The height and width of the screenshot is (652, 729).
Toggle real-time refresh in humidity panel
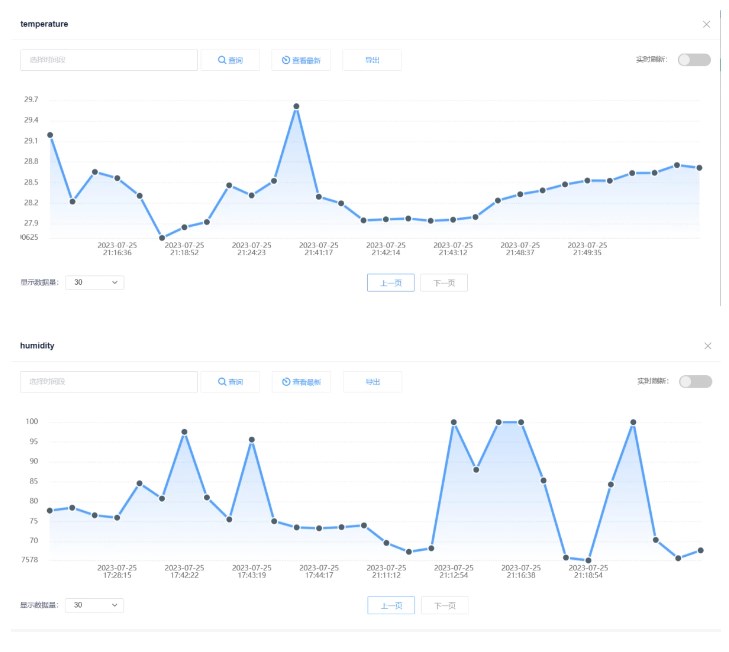click(695, 381)
